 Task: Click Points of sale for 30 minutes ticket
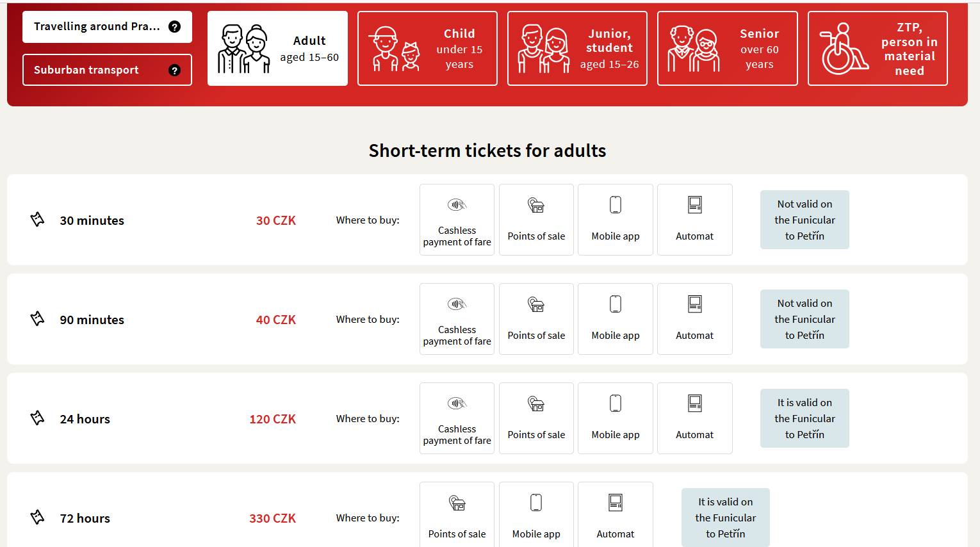coord(536,220)
